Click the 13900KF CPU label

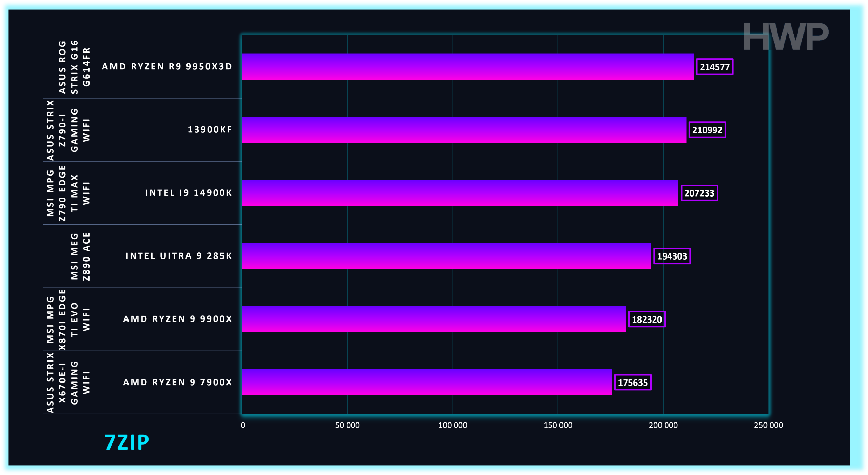210,130
